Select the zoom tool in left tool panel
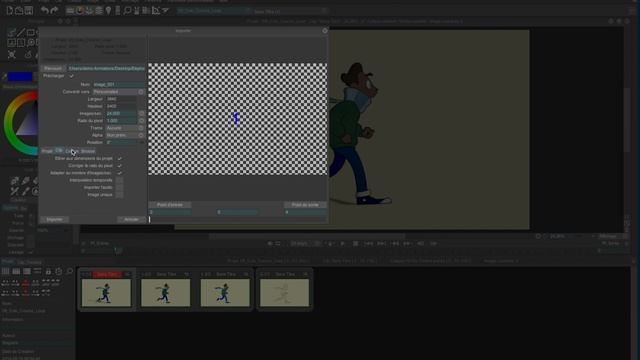The image size is (640, 360). pyautogui.click(x=30, y=42)
